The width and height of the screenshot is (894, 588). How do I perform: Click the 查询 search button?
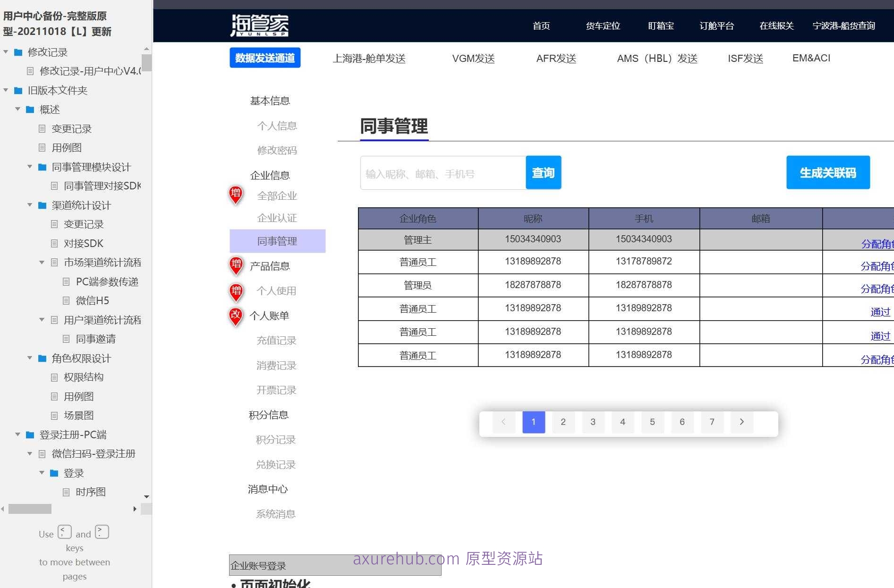(x=543, y=173)
